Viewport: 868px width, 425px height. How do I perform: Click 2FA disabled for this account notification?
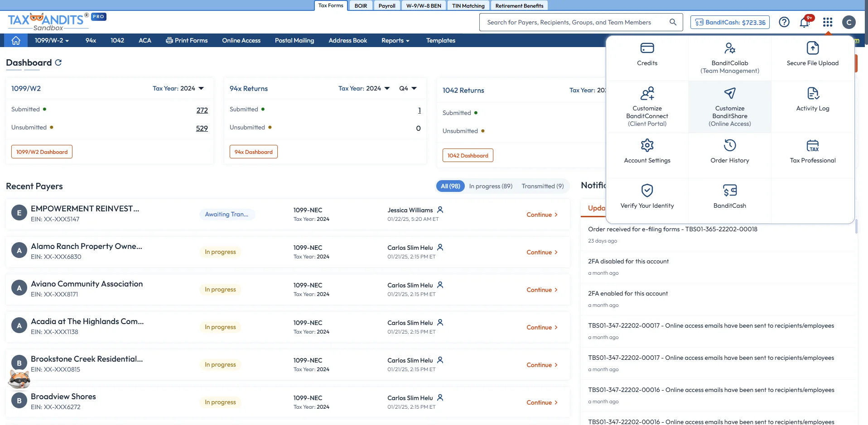tap(628, 261)
